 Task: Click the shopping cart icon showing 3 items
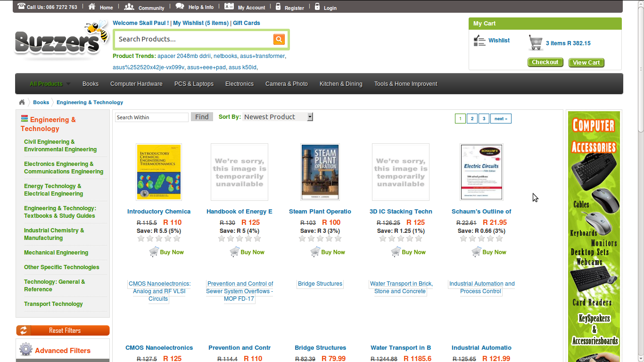(x=536, y=41)
